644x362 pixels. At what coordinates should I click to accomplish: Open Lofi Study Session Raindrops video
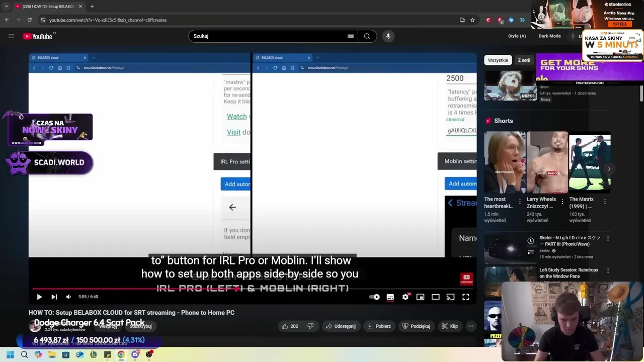click(x=569, y=273)
